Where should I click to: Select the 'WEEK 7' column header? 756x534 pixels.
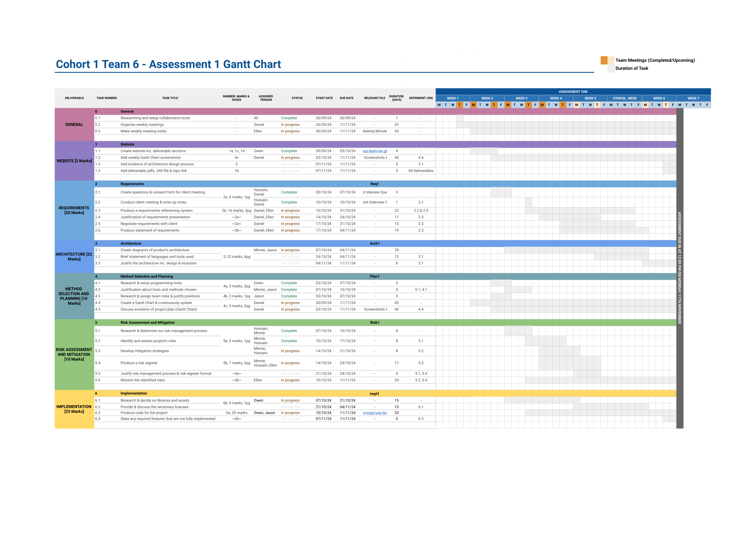pyautogui.click(x=693, y=99)
